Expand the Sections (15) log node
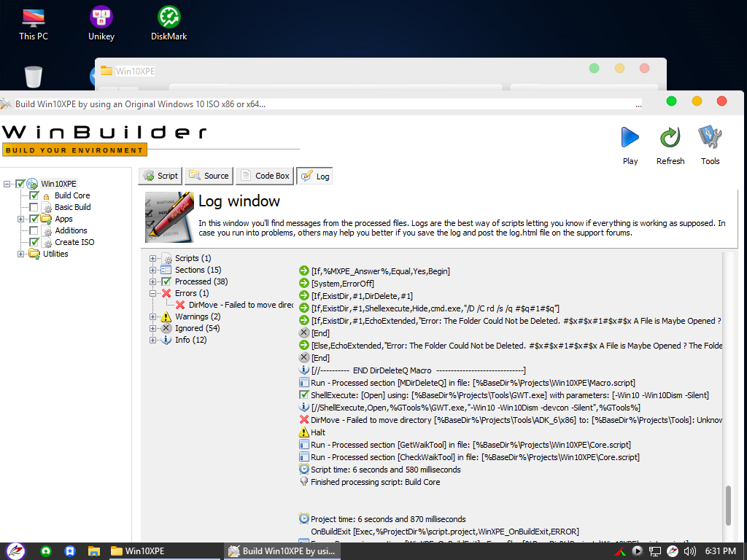The width and height of the screenshot is (747, 560). [x=152, y=270]
